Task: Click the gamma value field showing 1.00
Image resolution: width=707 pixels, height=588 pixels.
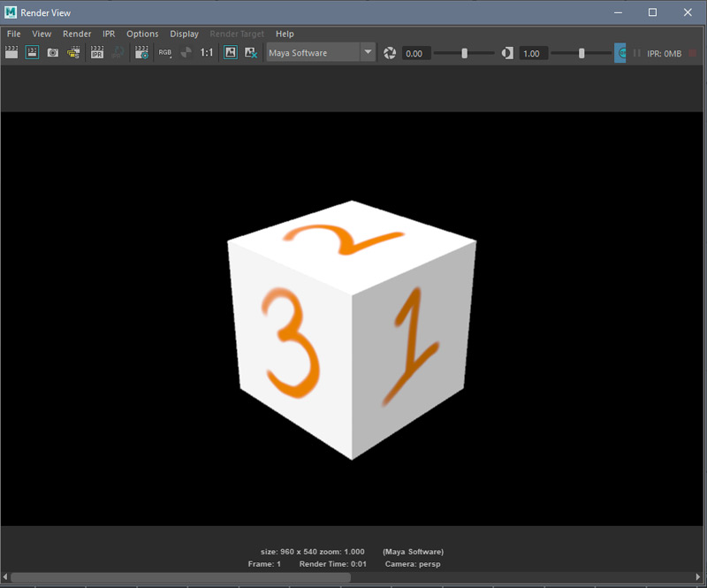Action: (x=531, y=53)
